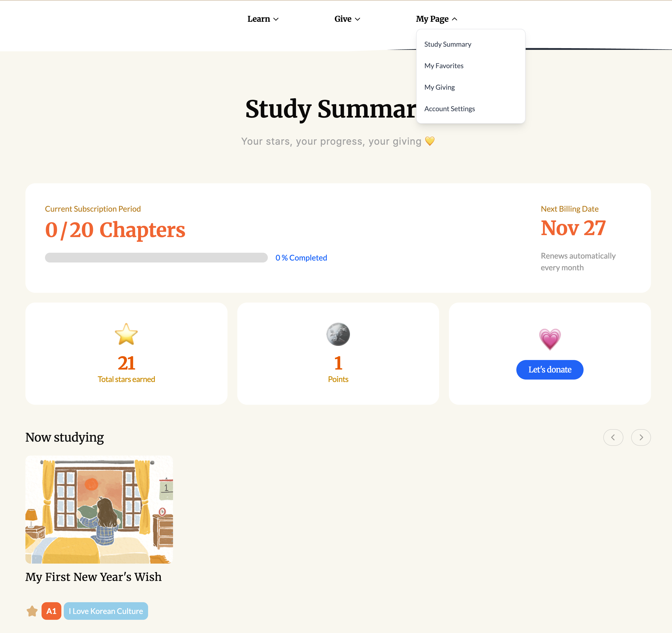Click the My First New Year's Wish title
Viewport: 672px width, 633px height.
(x=93, y=577)
